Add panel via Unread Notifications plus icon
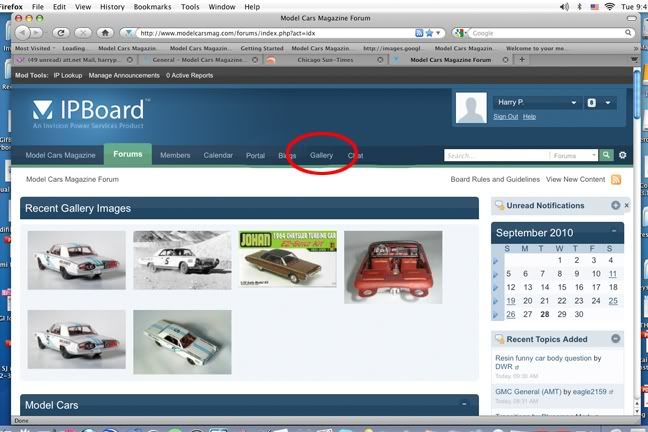 click(x=615, y=206)
